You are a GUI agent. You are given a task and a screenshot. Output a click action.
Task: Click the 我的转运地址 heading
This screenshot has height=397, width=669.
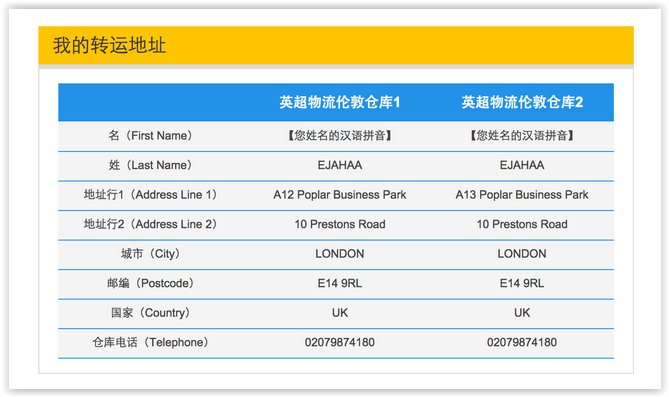click(109, 45)
